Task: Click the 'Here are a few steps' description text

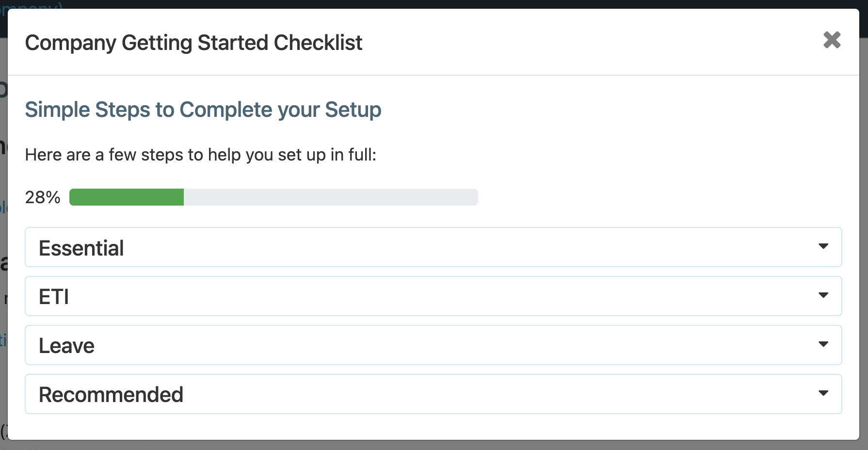Action: 200,155
